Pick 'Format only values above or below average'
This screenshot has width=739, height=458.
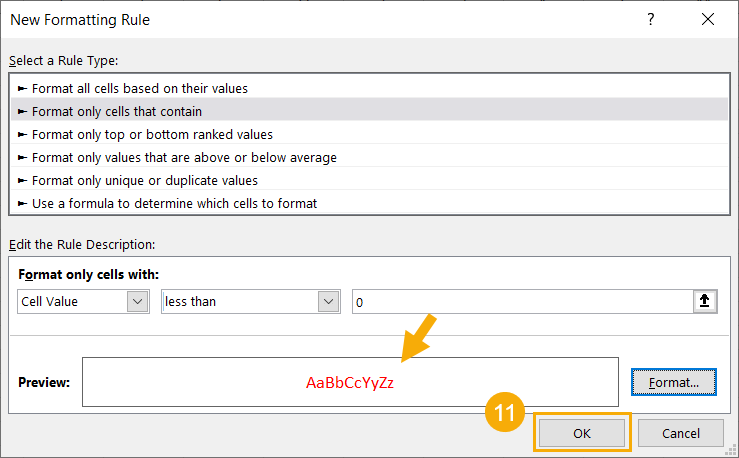(184, 157)
